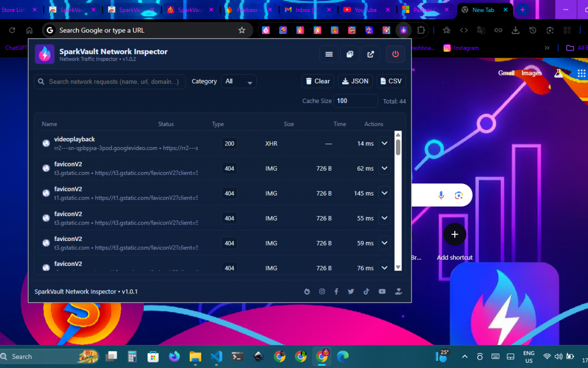Open the Images link on New Tab page
The image size is (588, 368).
pyautogui.click(x=531, y=73)
